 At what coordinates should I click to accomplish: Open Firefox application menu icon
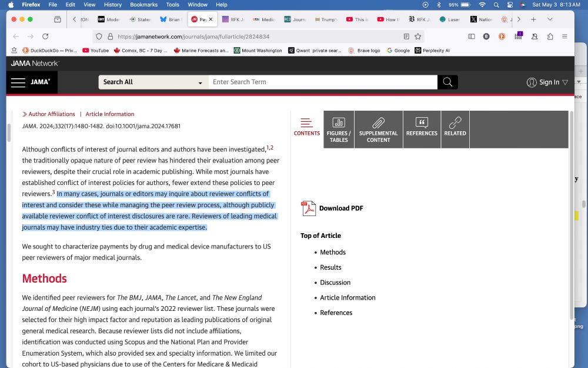tap(564, 37)
